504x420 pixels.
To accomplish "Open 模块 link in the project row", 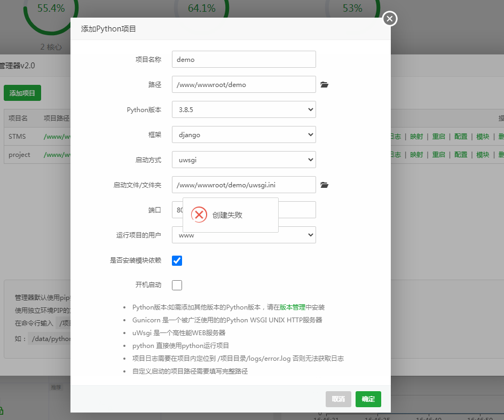I will (483, 155).
